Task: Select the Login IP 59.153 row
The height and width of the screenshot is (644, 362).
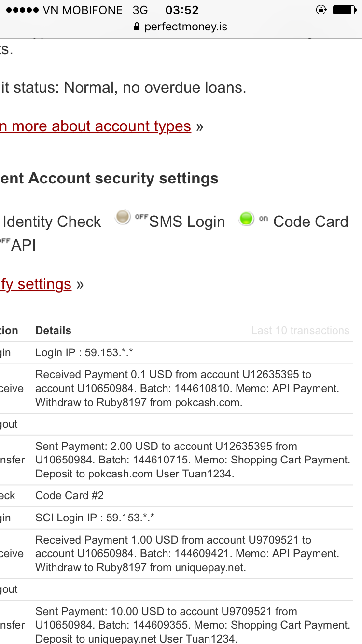Action: pos(84,353)
